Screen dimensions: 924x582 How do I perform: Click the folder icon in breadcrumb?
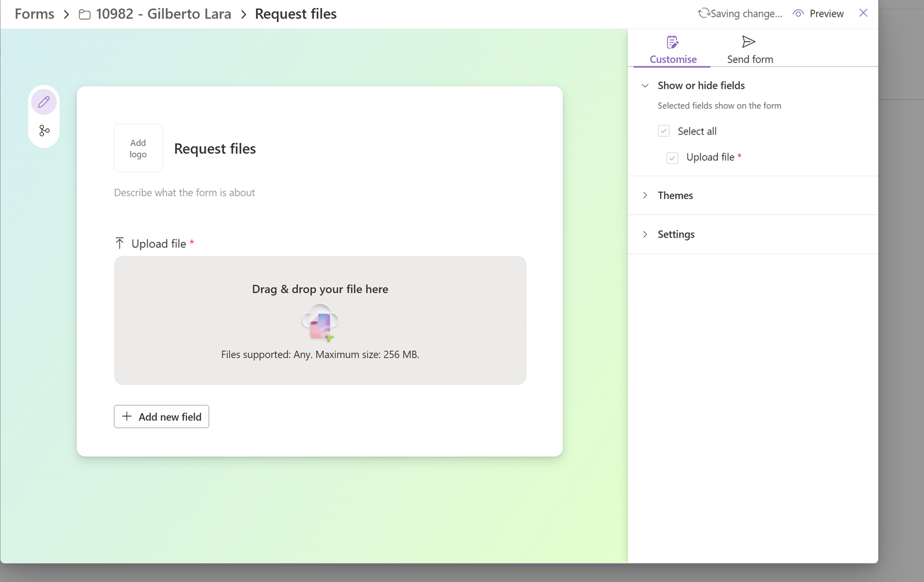[85, 14]
